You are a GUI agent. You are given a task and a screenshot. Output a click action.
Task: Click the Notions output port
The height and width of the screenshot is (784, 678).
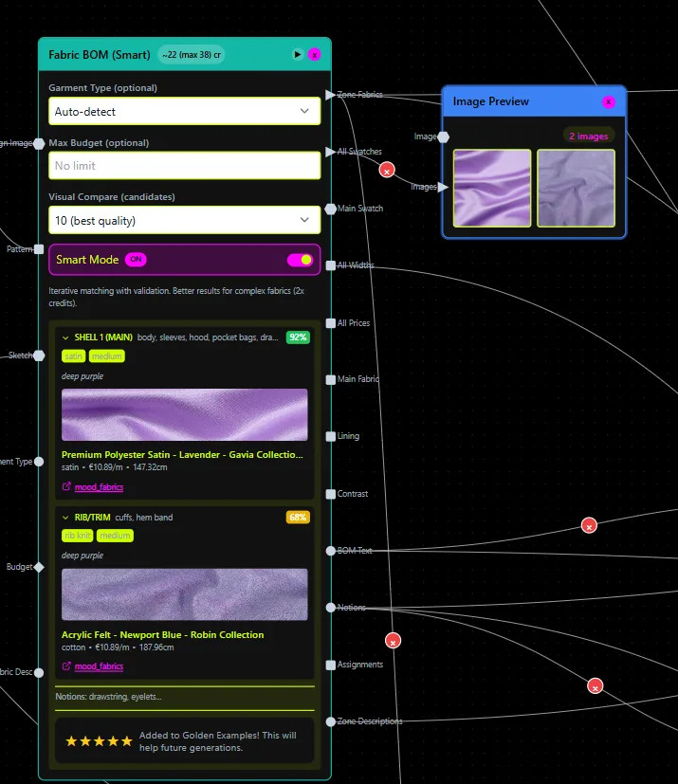pos(331,608)
